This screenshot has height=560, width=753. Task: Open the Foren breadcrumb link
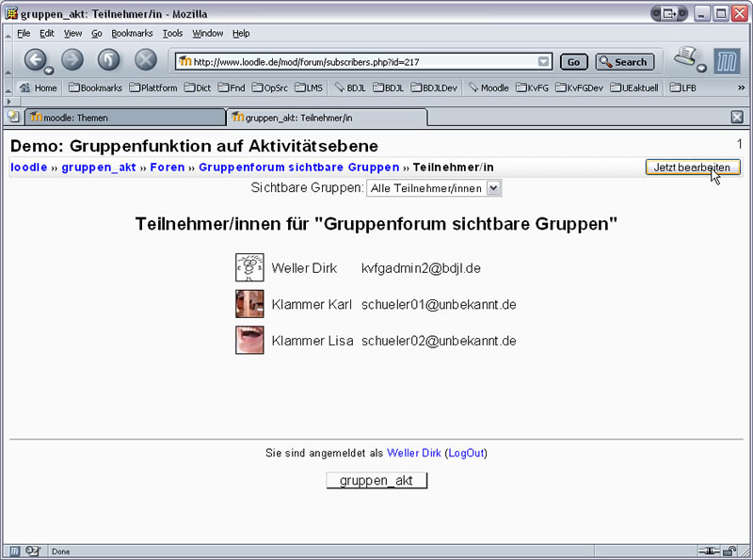(x=168, y=168)
